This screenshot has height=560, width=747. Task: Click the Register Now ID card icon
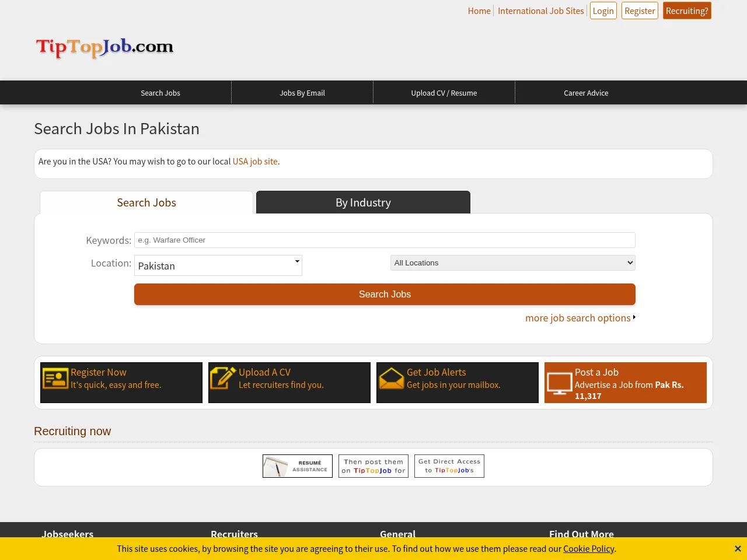[x=55, y=379]
